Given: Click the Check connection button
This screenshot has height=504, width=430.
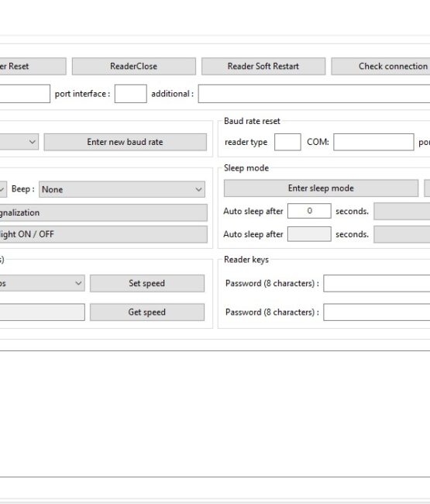Looking at the screenshot, I should click(x=380, y=66).
